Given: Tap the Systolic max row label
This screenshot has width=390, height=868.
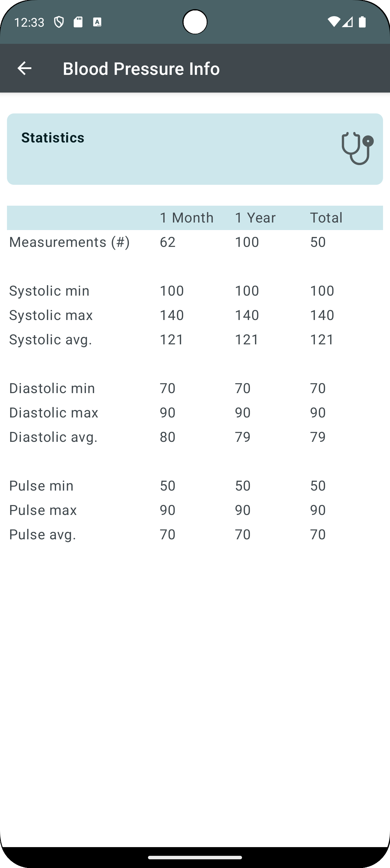Looking at the screenshot, I should (51, 315).
